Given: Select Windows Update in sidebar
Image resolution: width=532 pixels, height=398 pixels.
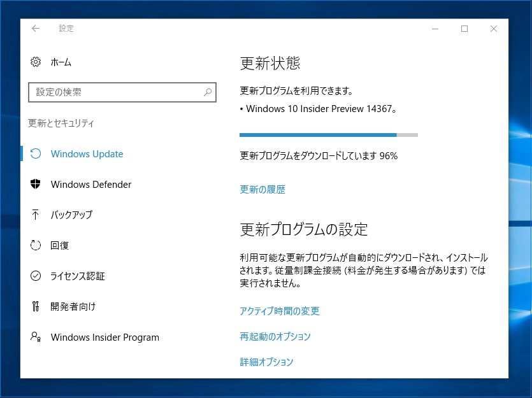Looking at the screenshot, I should click(87, 154).
